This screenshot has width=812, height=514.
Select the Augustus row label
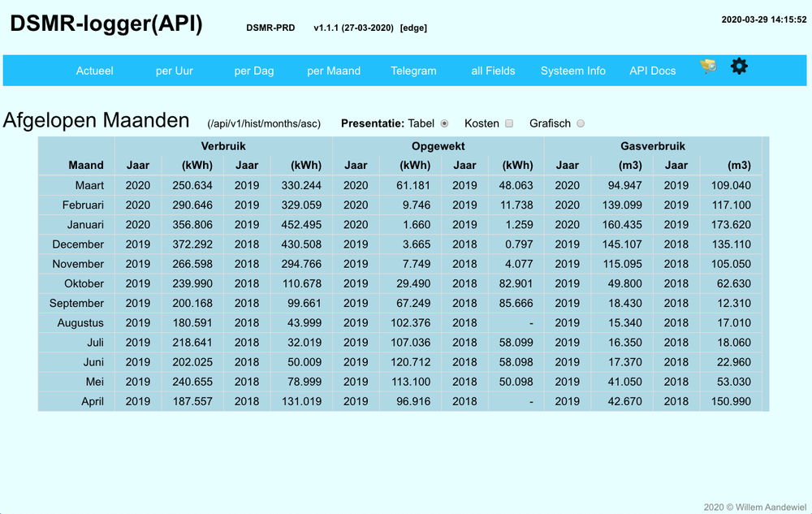point(80,323)
